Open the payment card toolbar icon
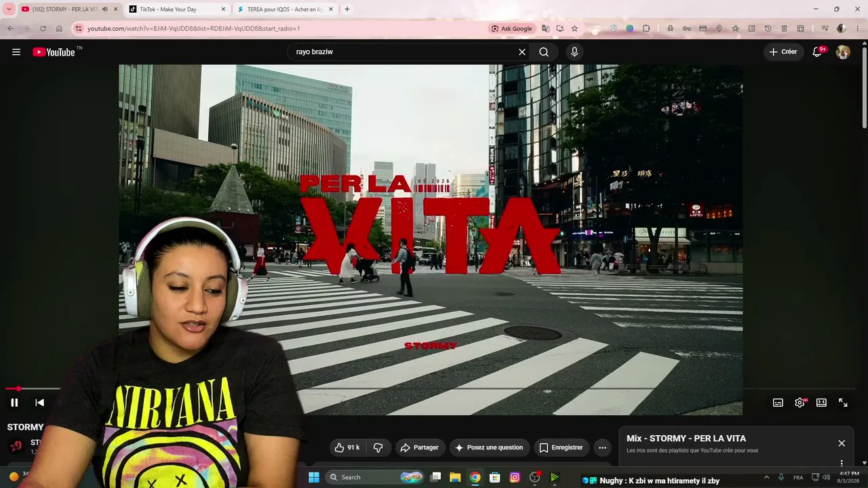868x488 pixels. pyautogui.click(x=703, y=28)
